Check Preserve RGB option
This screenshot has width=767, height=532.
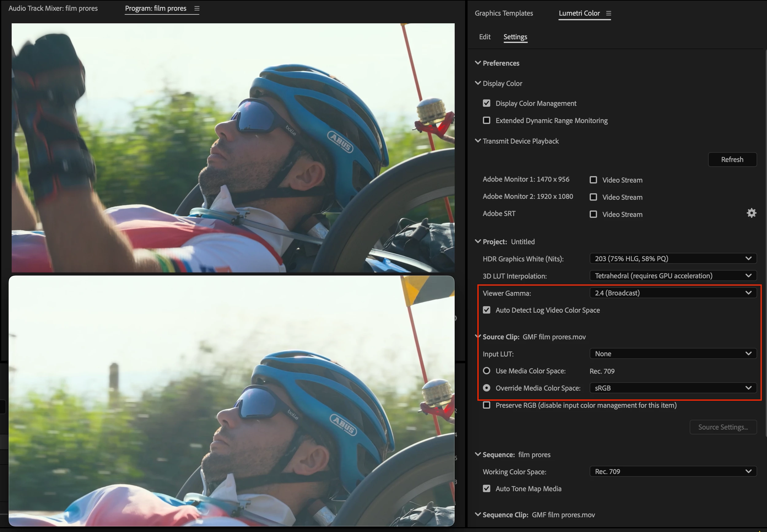tap(486, 405)
